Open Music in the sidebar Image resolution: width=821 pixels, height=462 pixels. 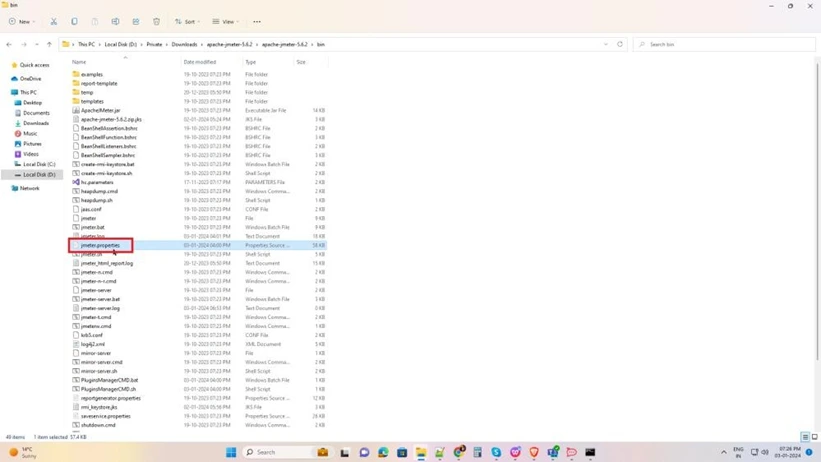[26, 134]
